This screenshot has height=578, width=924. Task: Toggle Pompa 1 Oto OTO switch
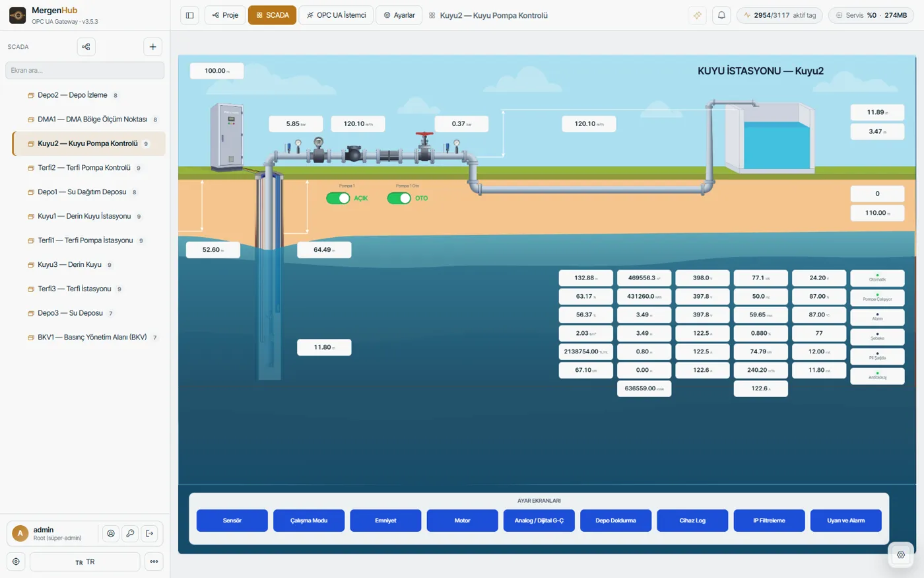click(399, 198)
